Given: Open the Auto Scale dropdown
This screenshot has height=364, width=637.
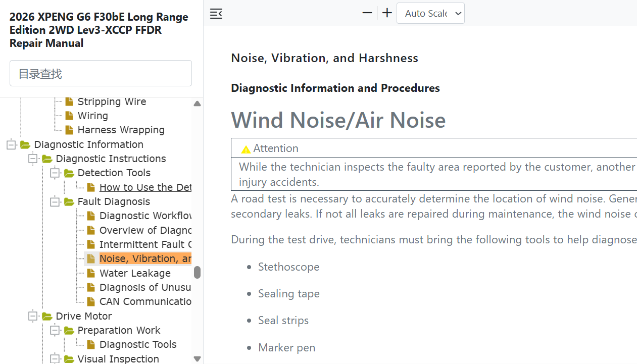Looking at the screenshot, I should [x=430, y=13].
